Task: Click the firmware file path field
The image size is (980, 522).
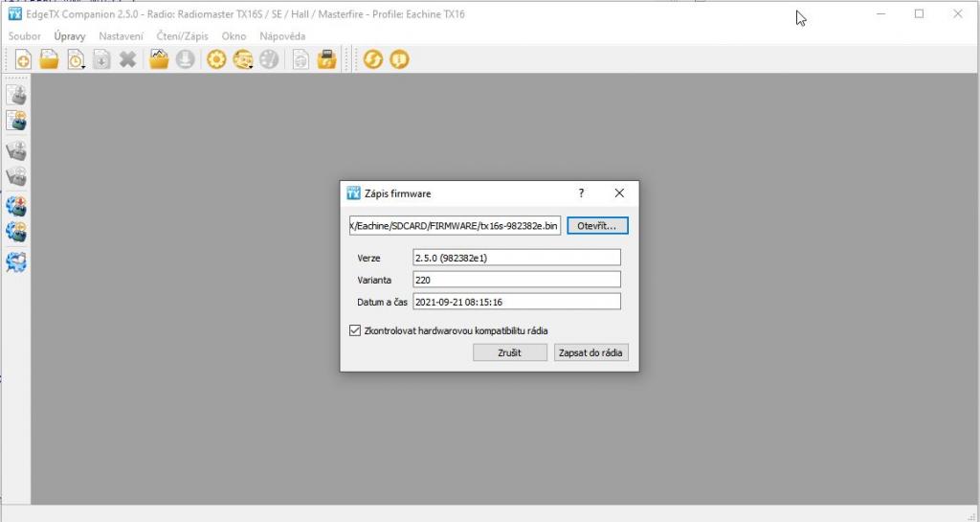Action: pyautogui.click(x=455, y=226)
